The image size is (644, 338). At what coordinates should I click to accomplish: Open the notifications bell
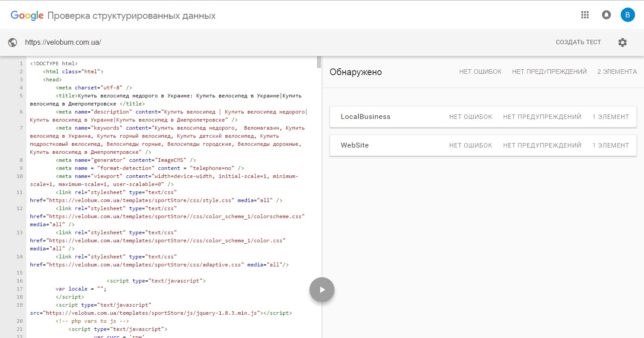(606, 15)
